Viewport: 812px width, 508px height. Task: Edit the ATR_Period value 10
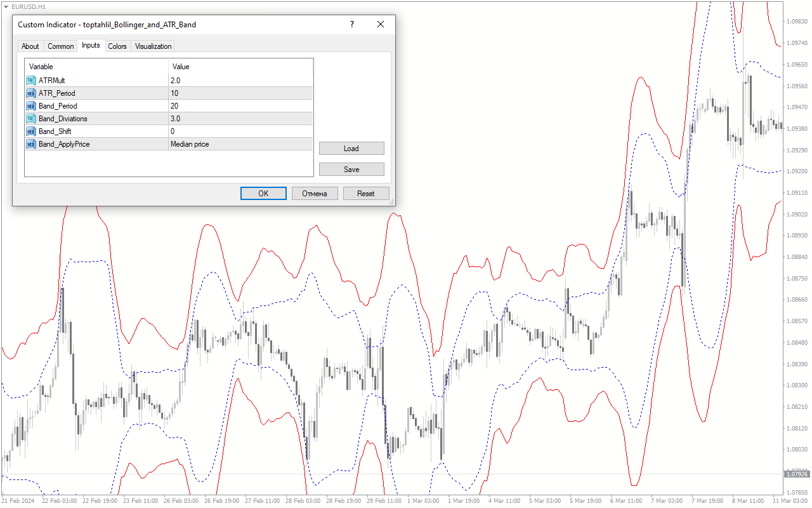point(240,93)
